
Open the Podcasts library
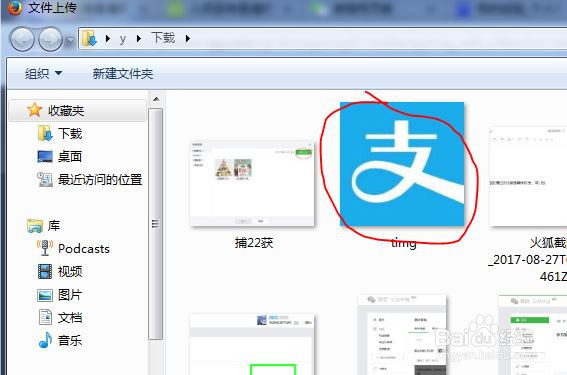pos(84,249)
